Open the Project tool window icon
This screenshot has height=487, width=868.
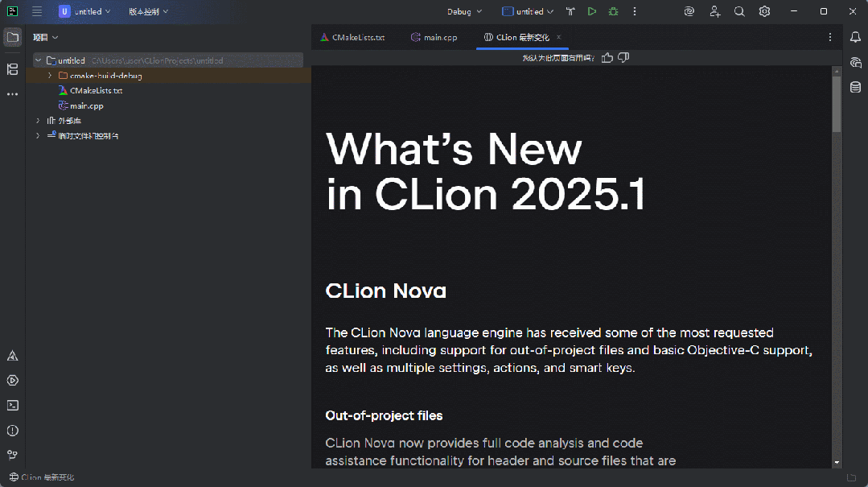12,37
